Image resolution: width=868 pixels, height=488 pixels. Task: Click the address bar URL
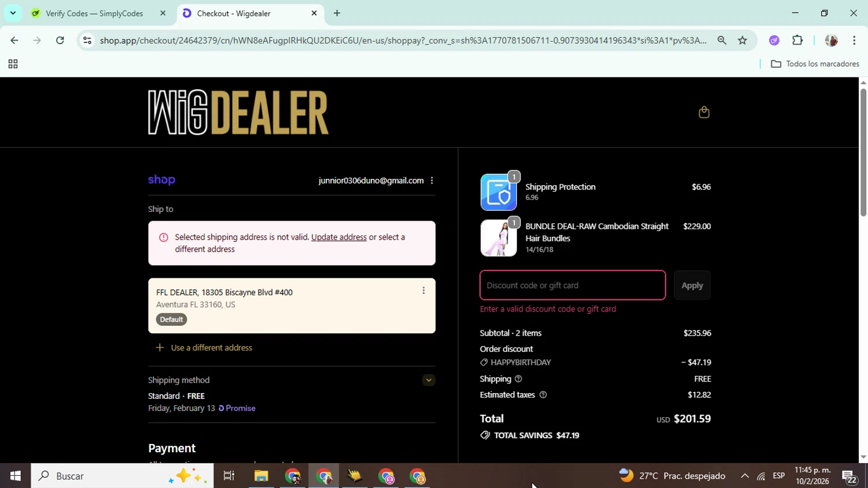tap(403, 41)
